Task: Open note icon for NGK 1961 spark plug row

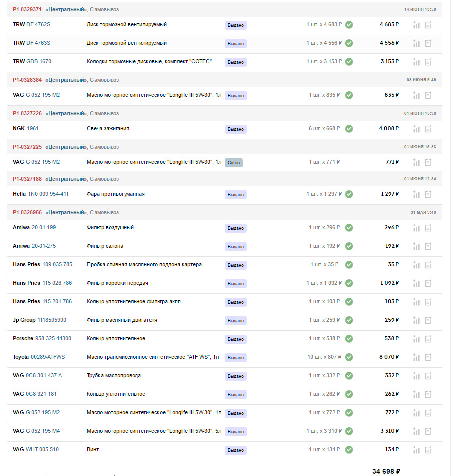Action: [428, 129]
